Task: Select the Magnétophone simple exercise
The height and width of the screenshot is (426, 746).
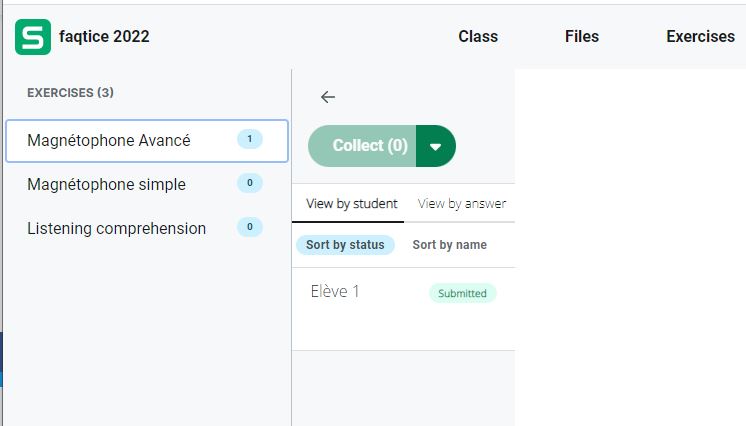Action: 107,185
